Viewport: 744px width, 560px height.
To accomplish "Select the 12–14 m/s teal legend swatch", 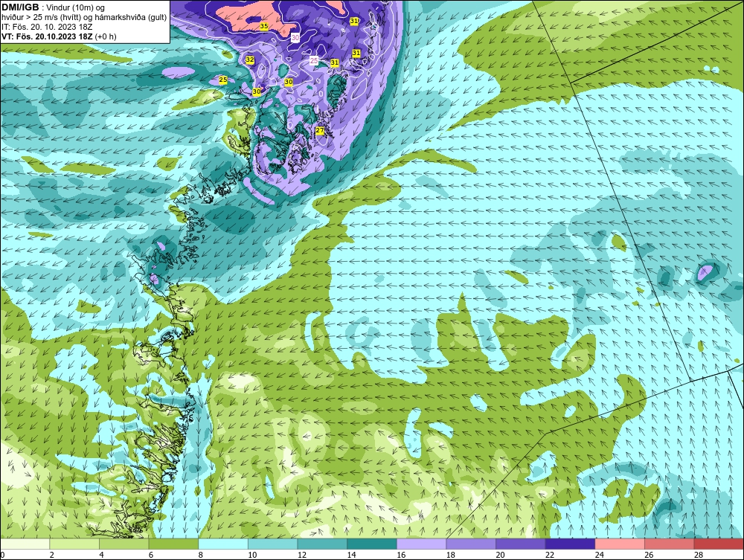I will tap(322, 544).
